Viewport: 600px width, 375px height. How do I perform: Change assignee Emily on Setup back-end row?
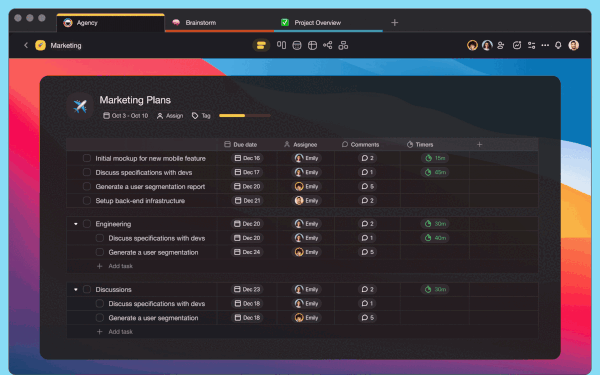(x=307, y=201)
